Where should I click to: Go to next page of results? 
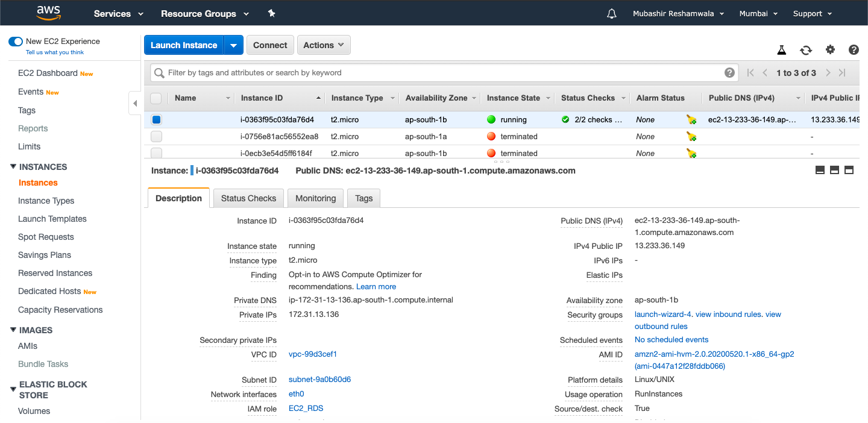click(x=828, y=73)
